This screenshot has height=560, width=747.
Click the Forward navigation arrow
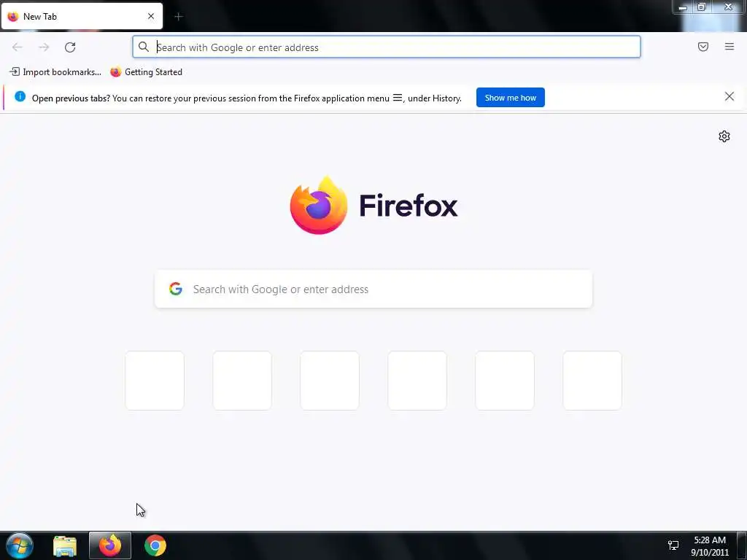pos(44,47)
